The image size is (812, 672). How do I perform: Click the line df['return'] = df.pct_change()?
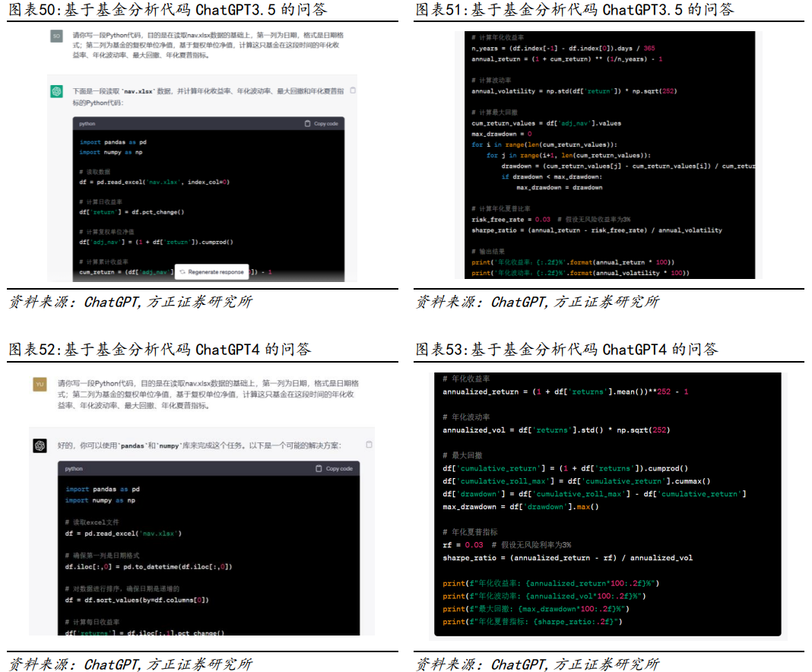132,212
